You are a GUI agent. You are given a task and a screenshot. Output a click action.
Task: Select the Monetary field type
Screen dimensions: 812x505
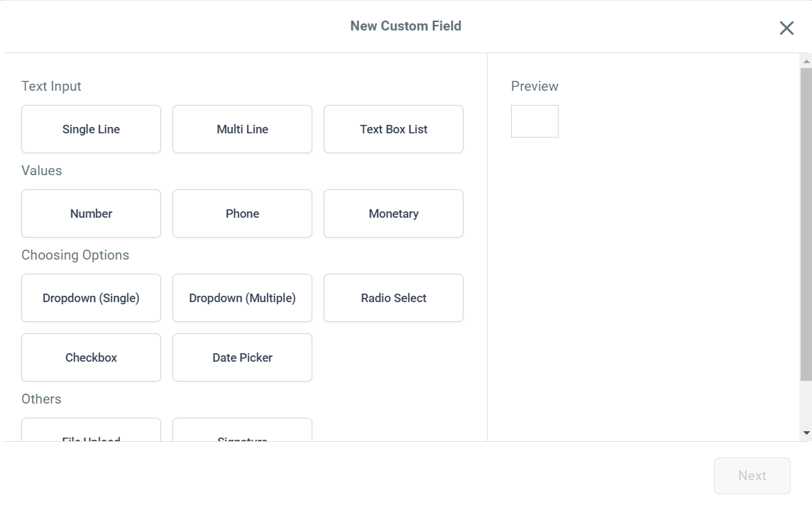393,213
